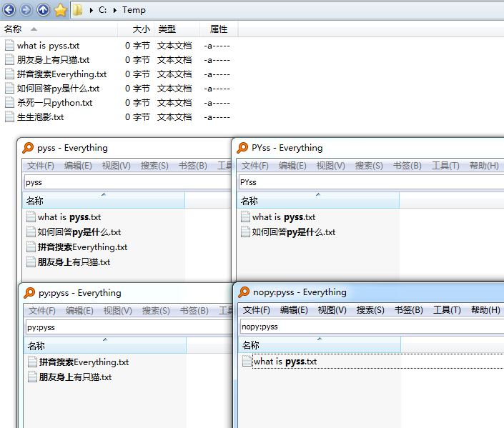Select 杀死一只python.txt in Explorer list
Viewport: 504px width, 428px height.
point(54,102)
